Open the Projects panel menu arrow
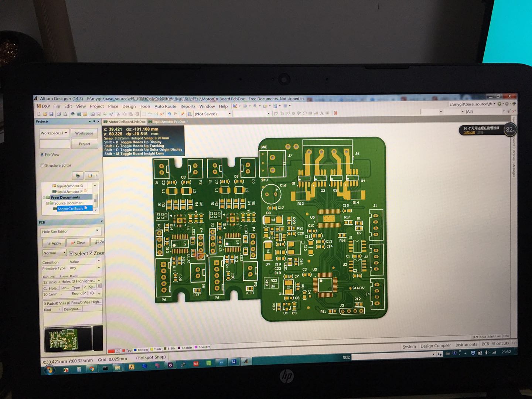Viewport: 532px width, 399px height. pos(89,122)
